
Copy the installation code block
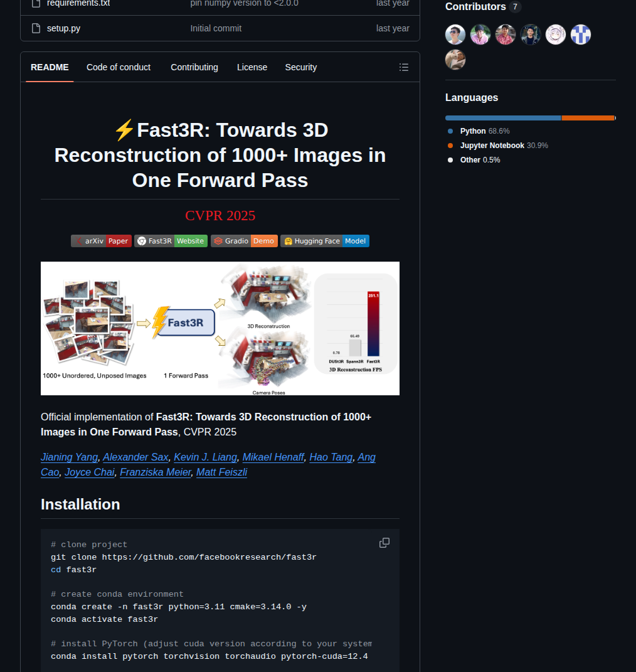coord(384,543)
